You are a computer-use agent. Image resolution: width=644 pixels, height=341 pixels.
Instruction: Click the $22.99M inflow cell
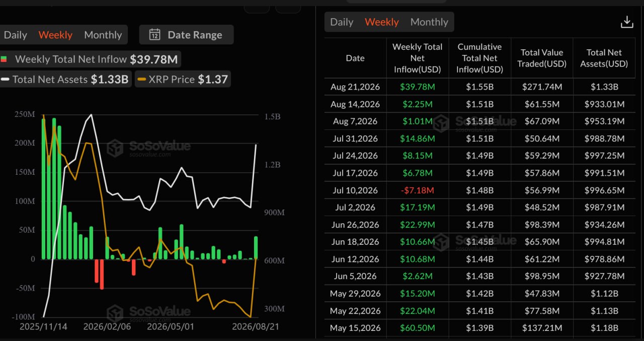pyautogui.click(x=418, y=225)
